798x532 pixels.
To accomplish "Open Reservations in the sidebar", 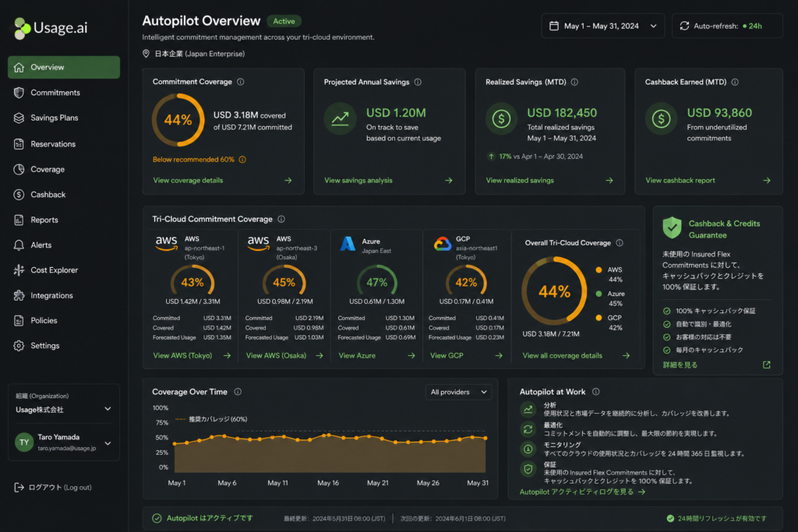I will 64,144.
